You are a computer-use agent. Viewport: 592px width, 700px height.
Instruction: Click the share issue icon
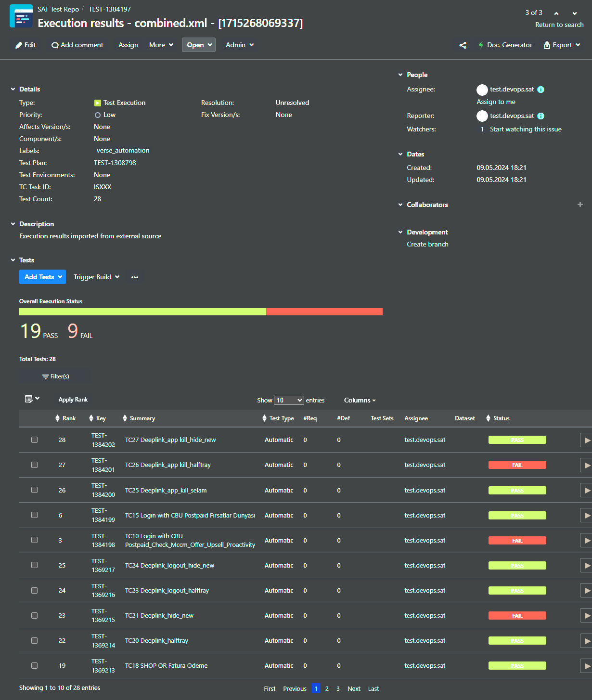click(463, 45)
